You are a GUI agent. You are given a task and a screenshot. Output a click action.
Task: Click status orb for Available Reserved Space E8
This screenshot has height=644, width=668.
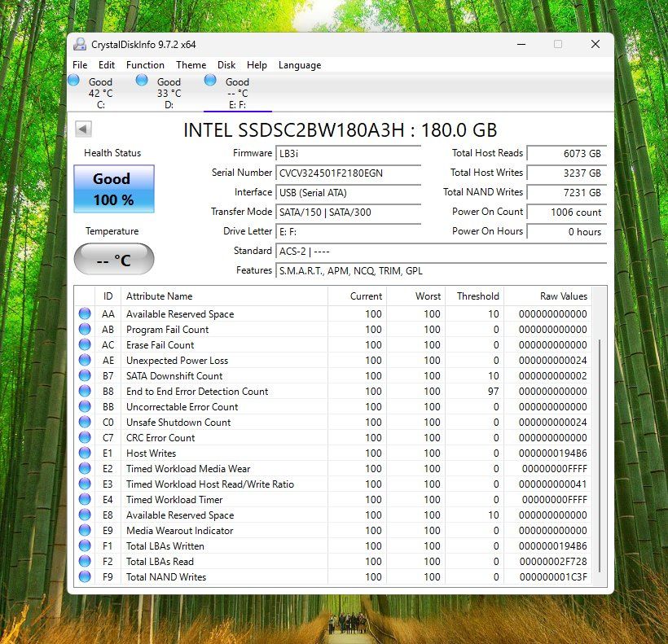pos(85,515)
